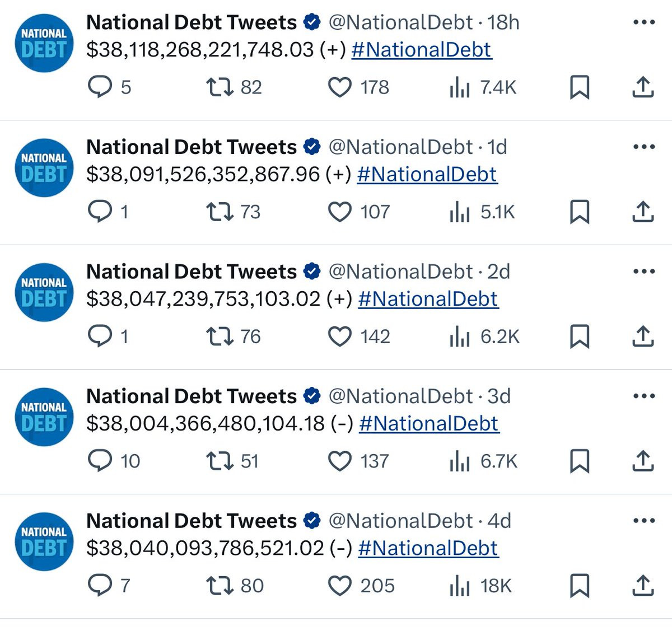Bookmark the 2d National Debt tweet

tap(580, 337)
